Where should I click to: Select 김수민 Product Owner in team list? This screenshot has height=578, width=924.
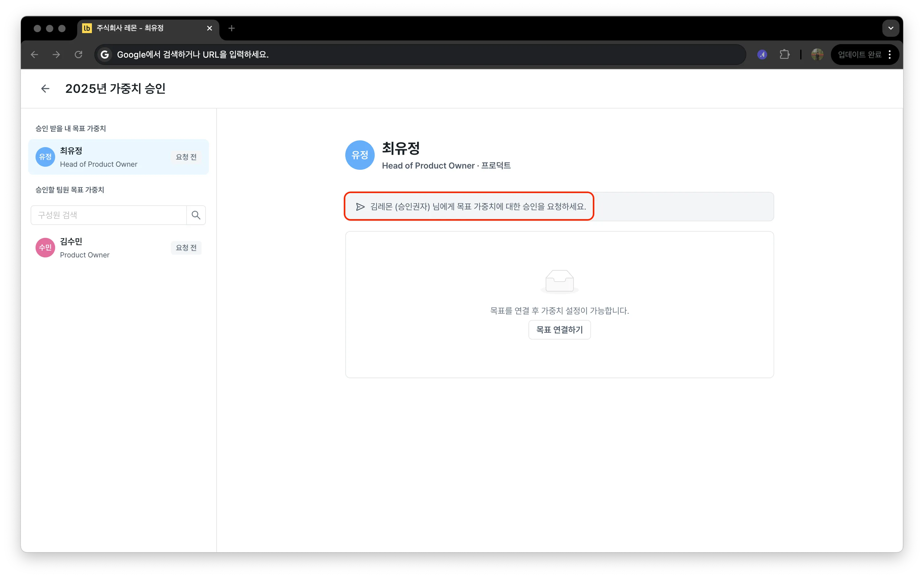[x=119, y=248]
